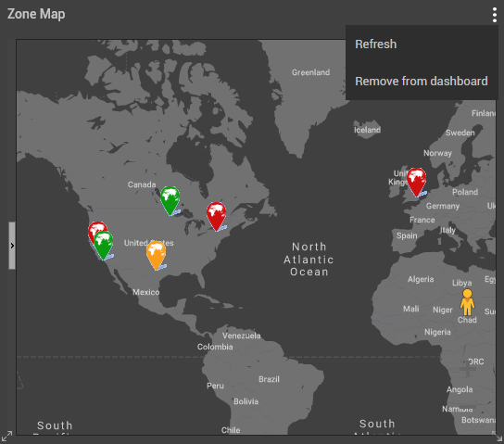Image resolution: width=504 pixels, height=444 pixels.
Task: Click the Zone Map widget title
Action: (36, 14)
